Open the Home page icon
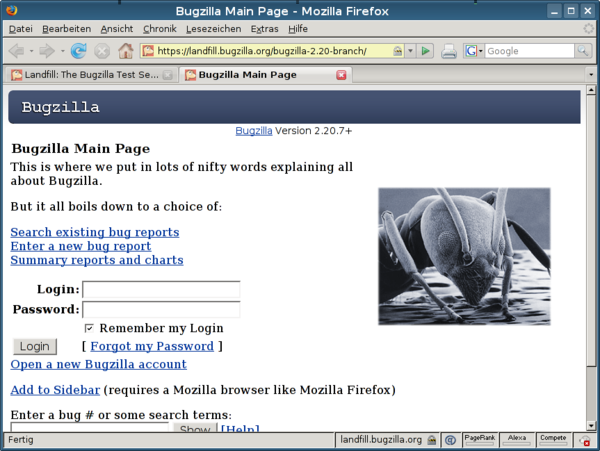The height and width of the screenshot is (451, 600). (x=126, y=51)
